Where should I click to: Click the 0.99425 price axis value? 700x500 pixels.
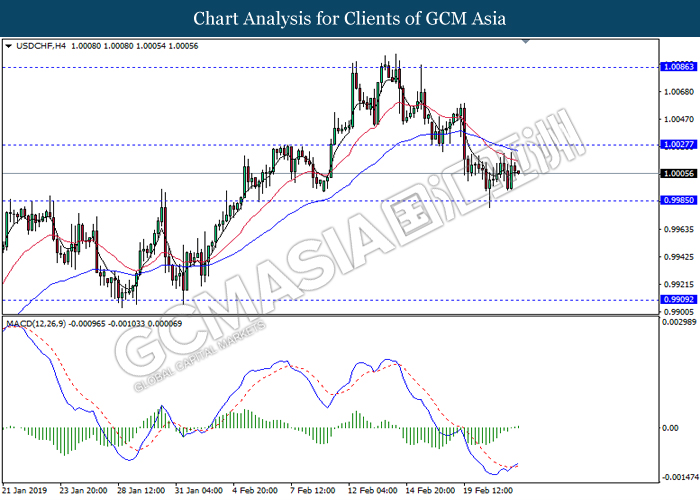[x=679, y=257]
